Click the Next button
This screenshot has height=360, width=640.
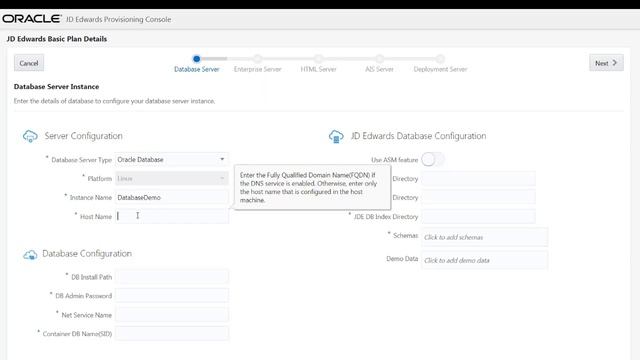(606, 63)
